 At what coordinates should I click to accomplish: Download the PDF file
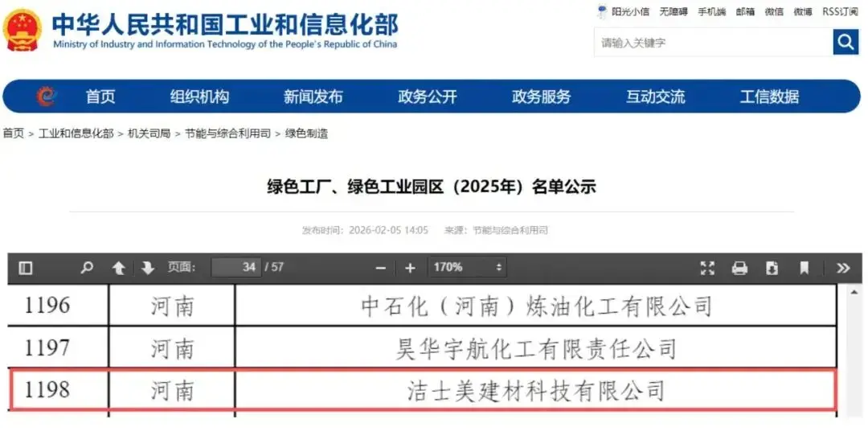772,268
